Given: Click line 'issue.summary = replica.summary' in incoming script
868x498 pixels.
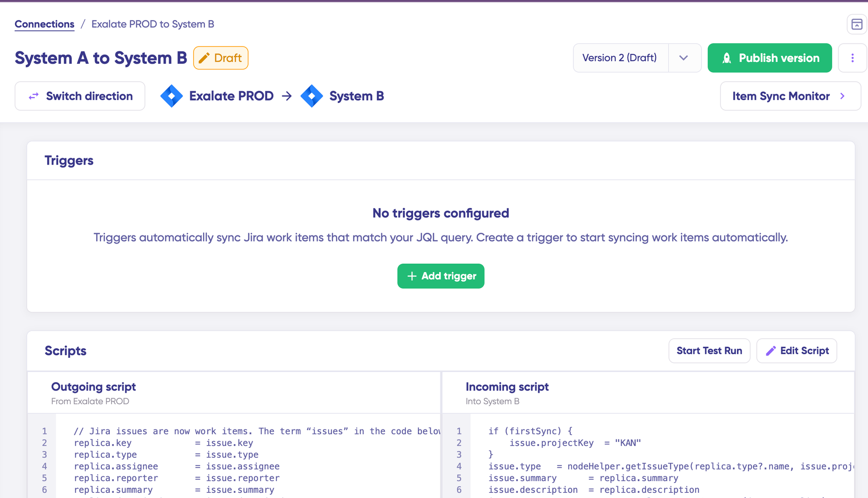Looking at the screenshot, I should click(x=583, y=478).
